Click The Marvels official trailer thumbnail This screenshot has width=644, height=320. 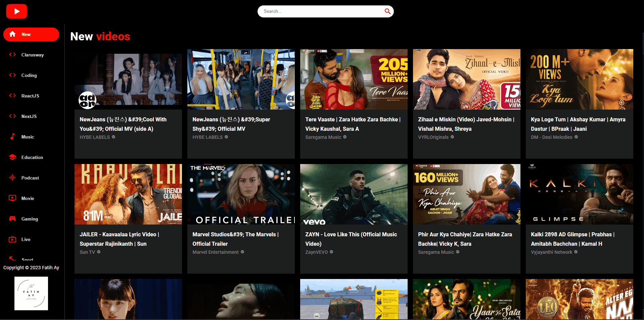pyautogui.click(x=241, y=194)
